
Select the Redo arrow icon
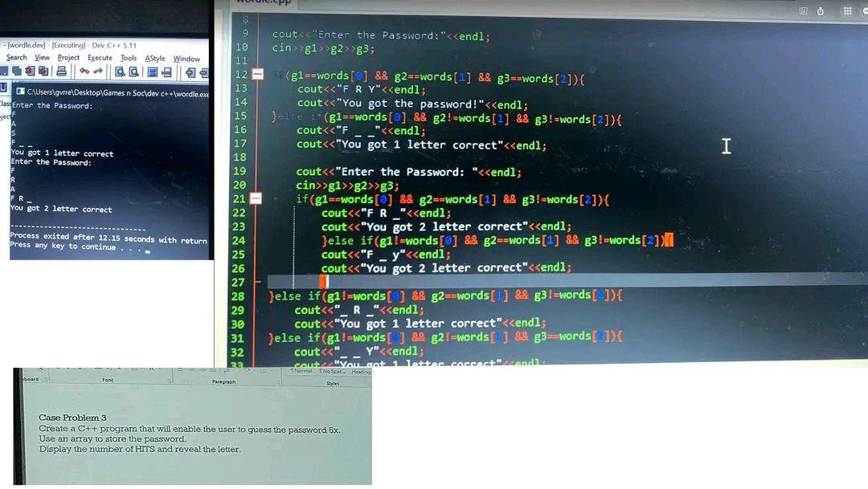click(99, 71)
